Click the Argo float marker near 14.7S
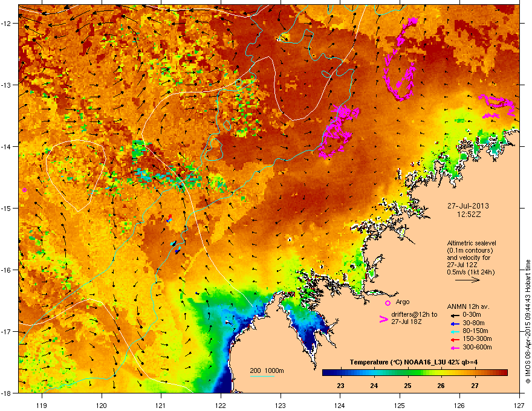The image size is (532, 411). pyautogui.click(x=24, y=190)
